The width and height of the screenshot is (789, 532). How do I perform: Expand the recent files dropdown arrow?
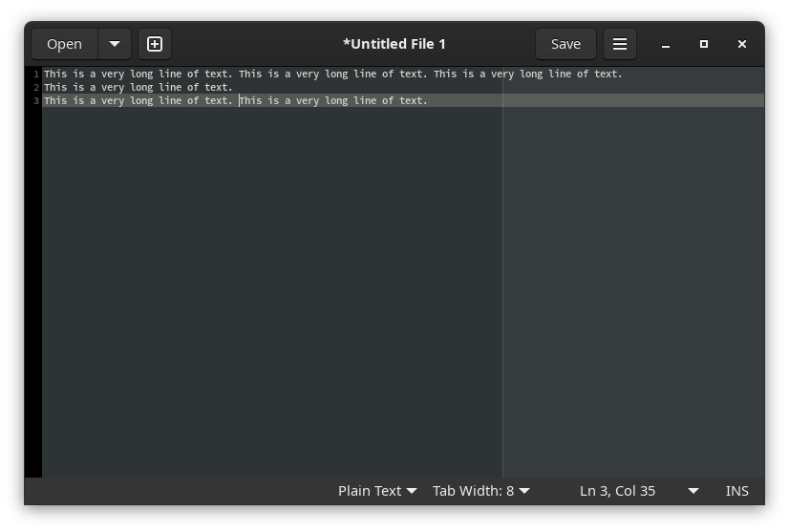coord(115,44)
